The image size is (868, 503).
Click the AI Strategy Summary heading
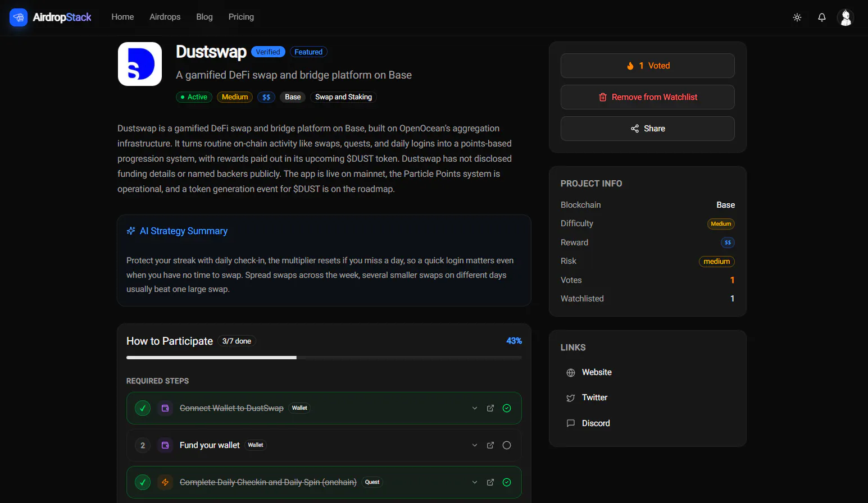pyautogui.click(x=184, y=231)
